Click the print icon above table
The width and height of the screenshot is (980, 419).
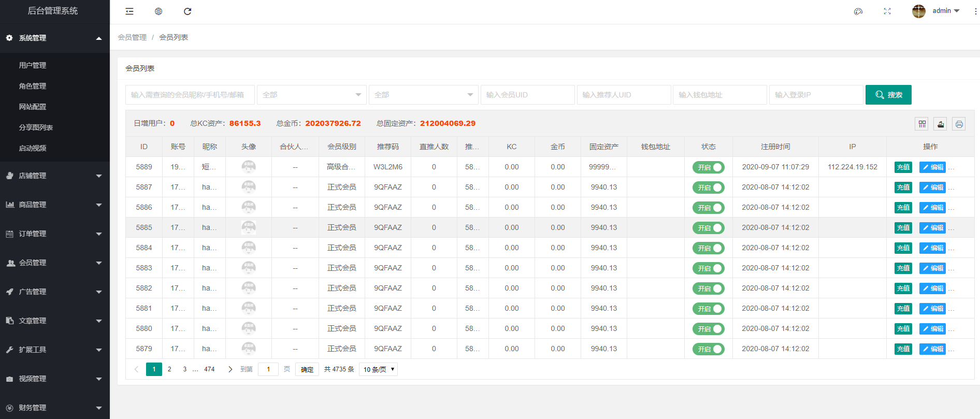click(959, 124)
